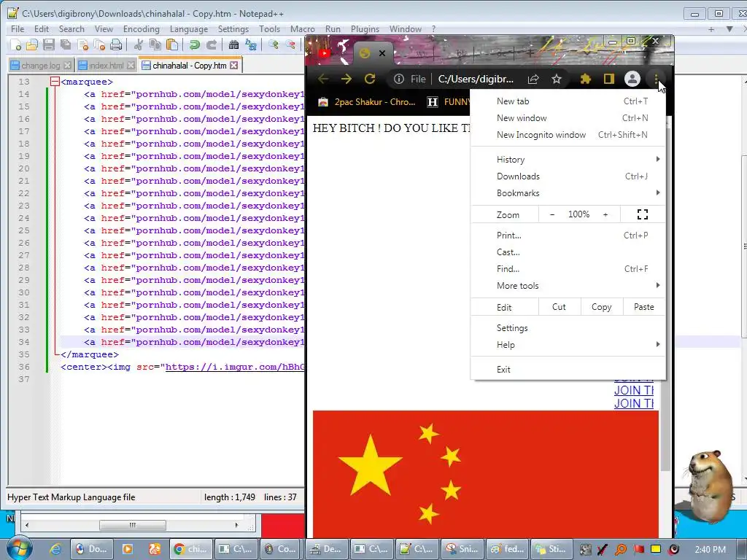747x560 pixels.
Task: Bookmark this page with the star icon
Action: 556,79
